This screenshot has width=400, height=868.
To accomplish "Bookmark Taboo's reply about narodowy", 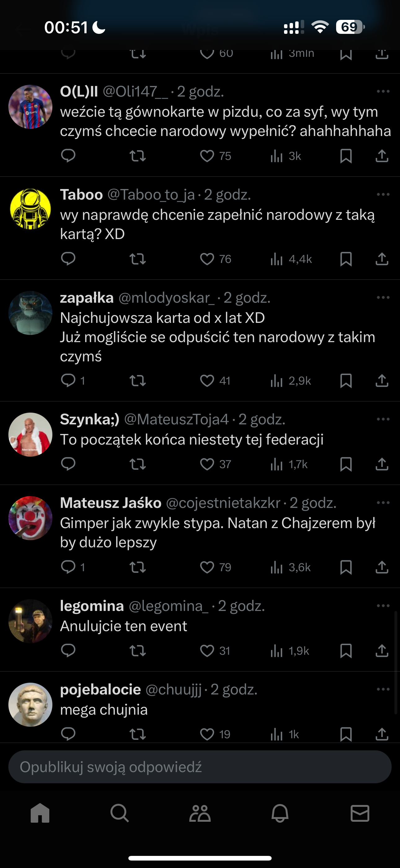I will pyautogui.click(x=346, y=259).
